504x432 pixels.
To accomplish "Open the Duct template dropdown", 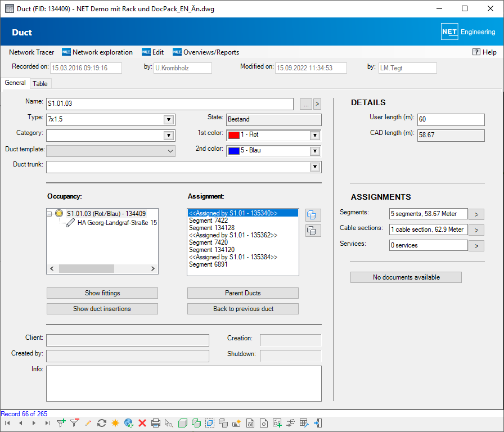I will tap(170, 151).
